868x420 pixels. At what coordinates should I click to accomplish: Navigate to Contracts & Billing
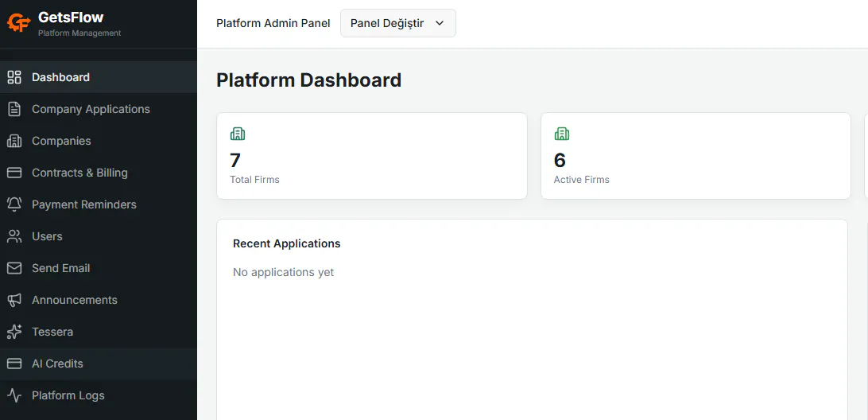[x=99, y=173]
